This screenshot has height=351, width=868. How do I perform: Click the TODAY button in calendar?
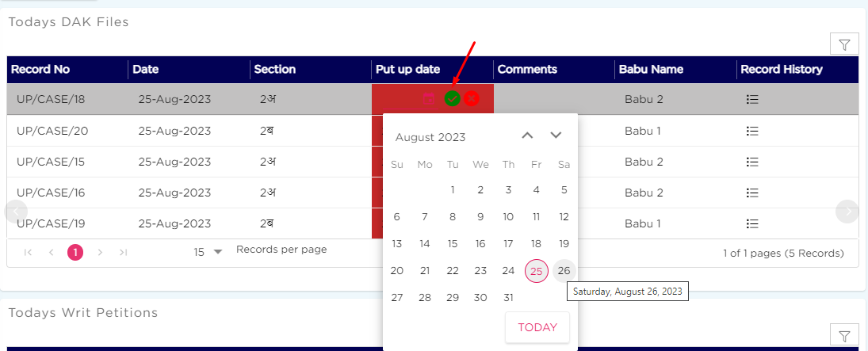click(x=537, y=327)
